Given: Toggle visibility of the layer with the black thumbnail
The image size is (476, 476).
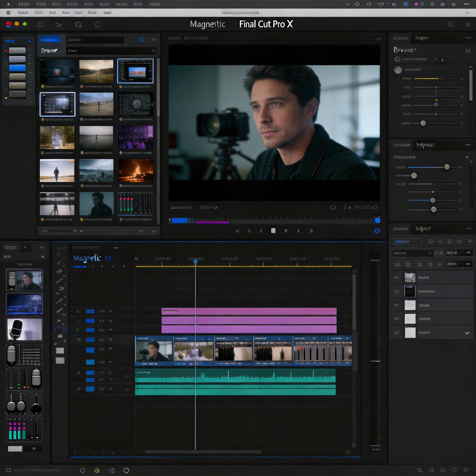Looking at the screenshot, I should (396, 291).
